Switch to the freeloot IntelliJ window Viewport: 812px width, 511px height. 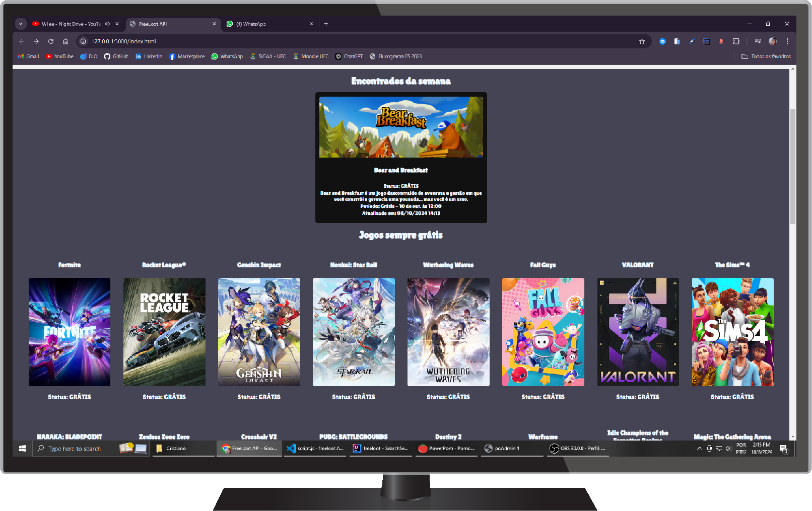pos(381,449)
